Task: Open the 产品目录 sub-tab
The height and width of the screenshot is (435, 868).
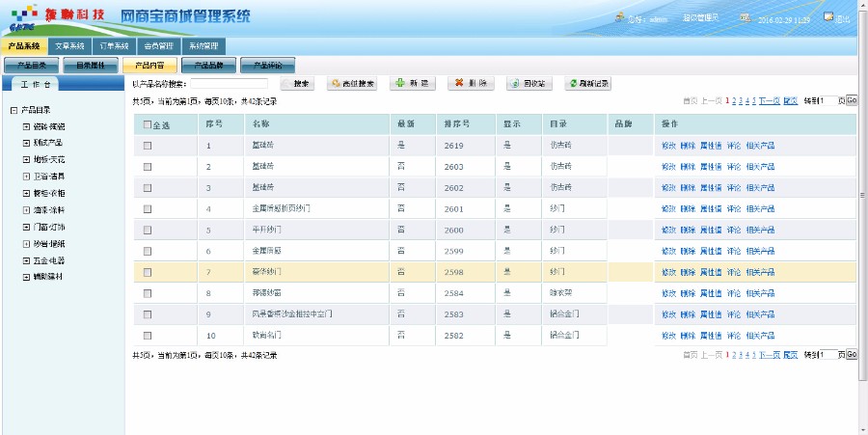Action: (x=32, y=66)
